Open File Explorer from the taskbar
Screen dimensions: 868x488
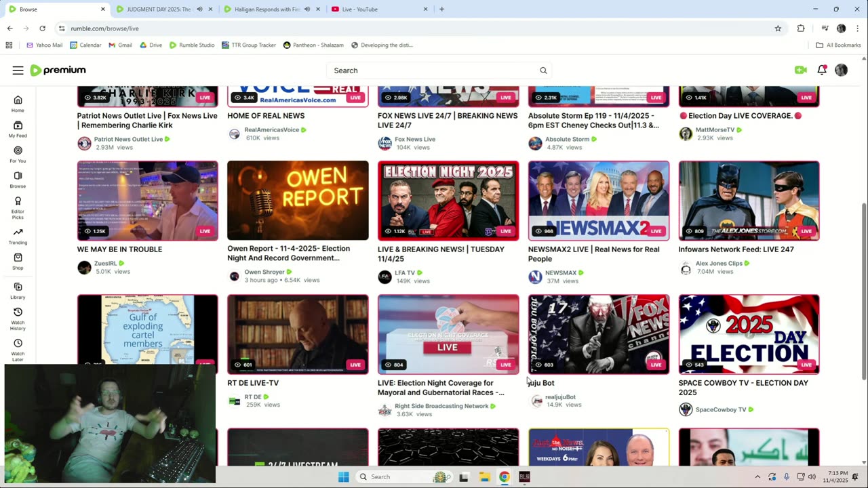[484, 476]
